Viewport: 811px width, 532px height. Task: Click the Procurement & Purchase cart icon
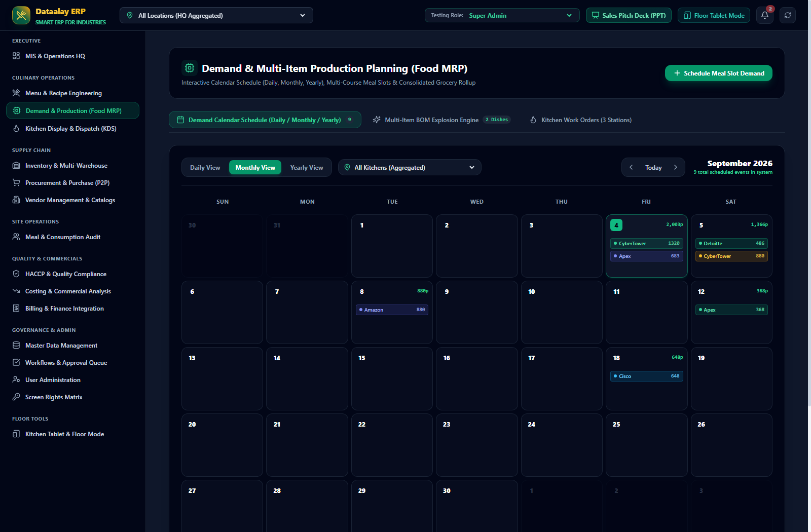coord(16,182)
